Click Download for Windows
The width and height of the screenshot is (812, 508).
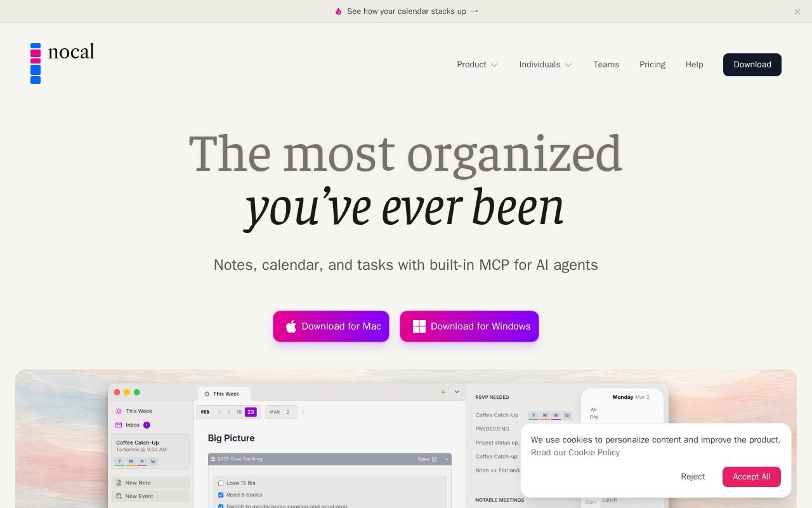469,326
